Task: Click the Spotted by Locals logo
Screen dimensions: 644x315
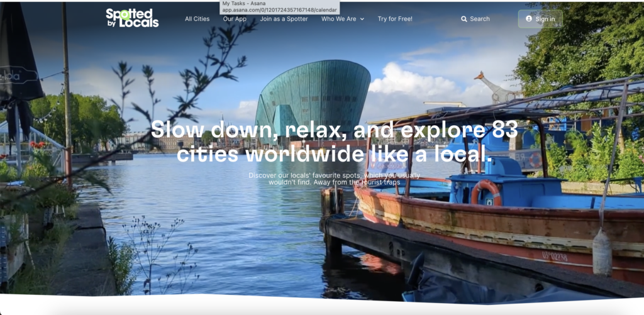Action: coord(132,18)
